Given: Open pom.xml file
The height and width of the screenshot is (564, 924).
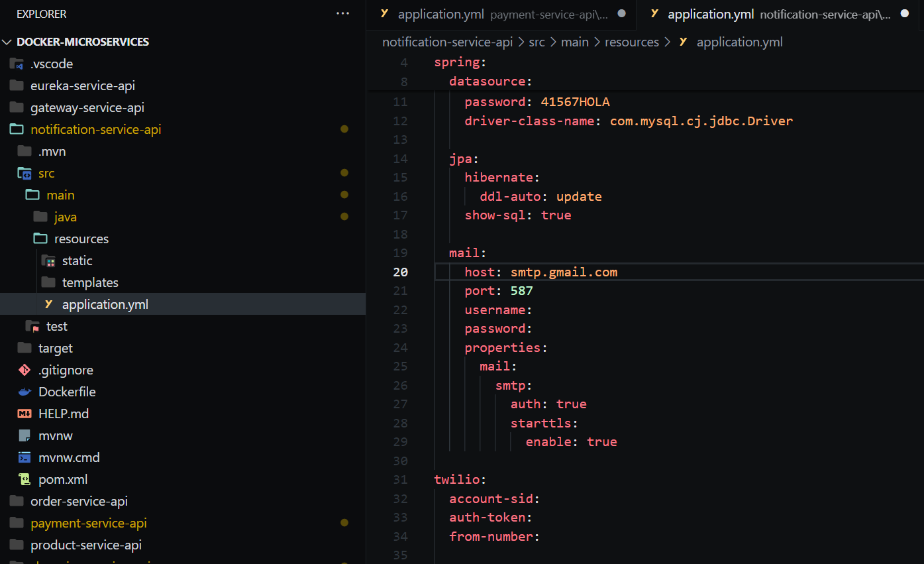Looking at the screenshot, I should pos(63,479).
